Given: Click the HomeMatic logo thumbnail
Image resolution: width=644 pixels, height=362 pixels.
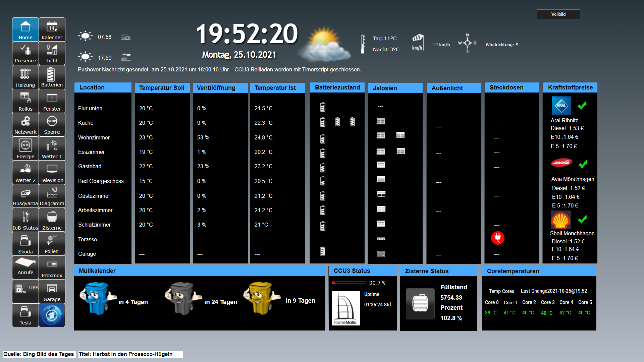Looking at the screenshot, I should pyautogui.click(x=345, y=308).
